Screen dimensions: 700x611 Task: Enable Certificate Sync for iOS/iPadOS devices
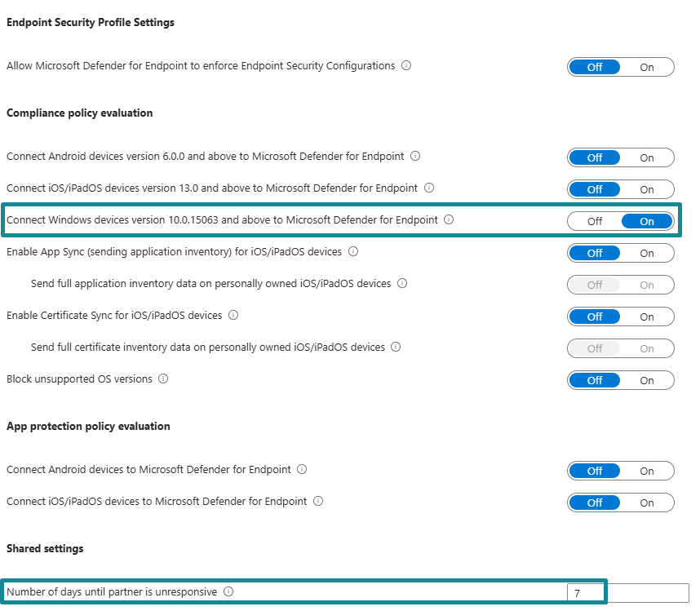(647, 317)
